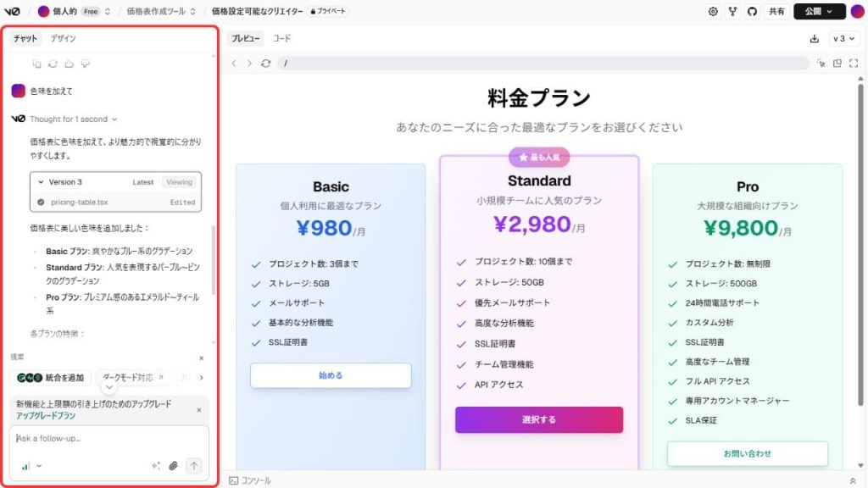Switch to the デザイン tab
This screenshot has width=868, height=488.
(x=63, y=38)
